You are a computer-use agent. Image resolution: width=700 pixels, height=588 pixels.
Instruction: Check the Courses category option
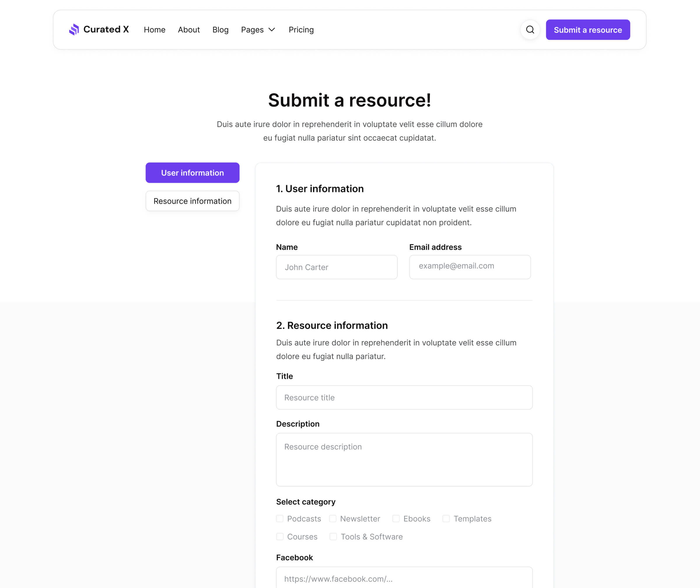point(279,537)
